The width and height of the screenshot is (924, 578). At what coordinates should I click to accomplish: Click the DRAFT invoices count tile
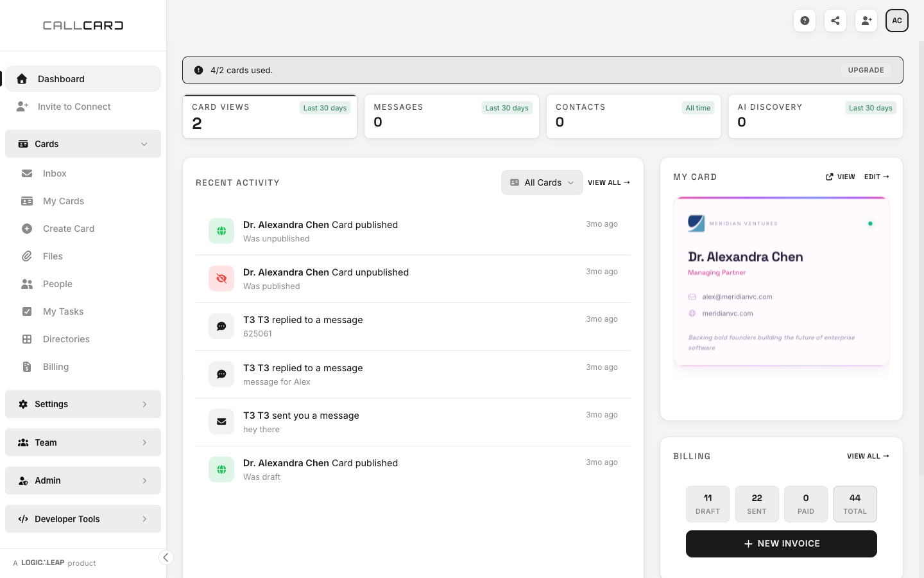pos(708,504)
